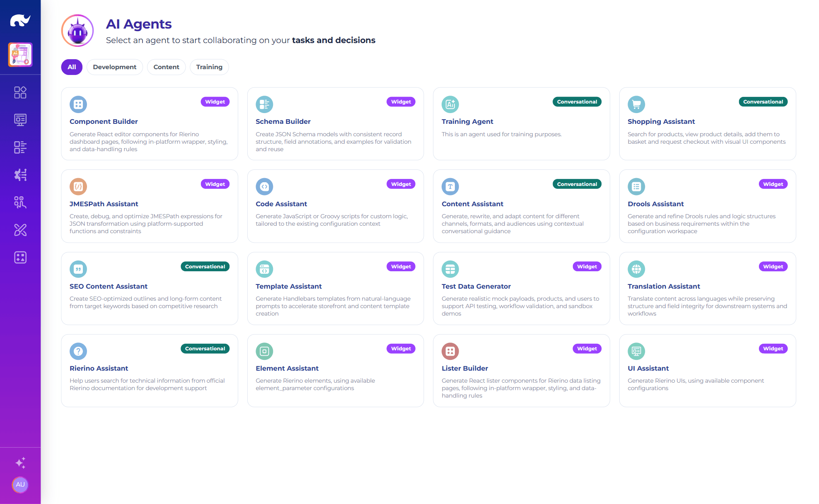
Task: Open the AU user avatar menu
Action: pos(20,485)
